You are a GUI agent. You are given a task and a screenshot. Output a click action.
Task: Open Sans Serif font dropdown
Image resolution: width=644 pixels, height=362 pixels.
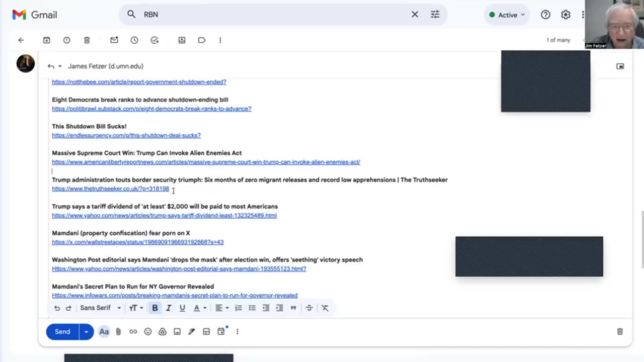point(101,308)
